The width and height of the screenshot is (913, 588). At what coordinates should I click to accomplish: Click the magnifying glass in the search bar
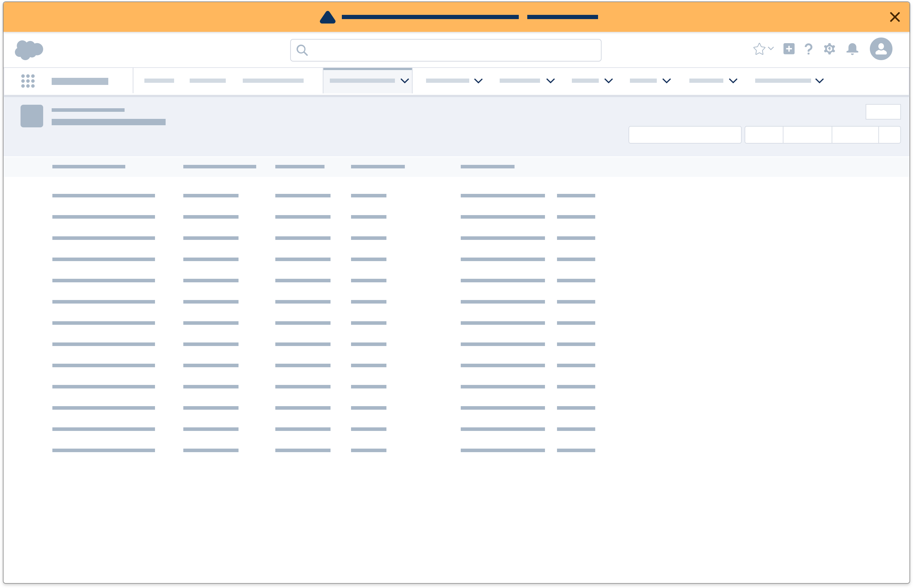click(303, 50)
